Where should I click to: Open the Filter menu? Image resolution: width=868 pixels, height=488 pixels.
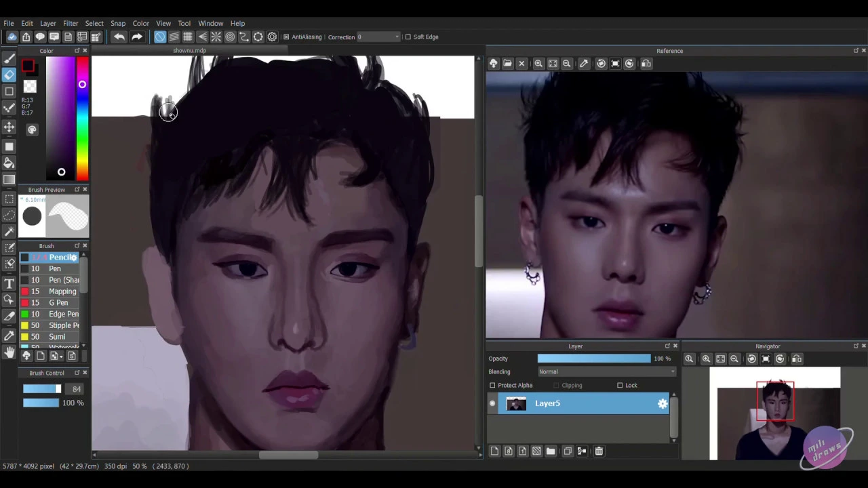pyautogui.click(x=71, y=23)
